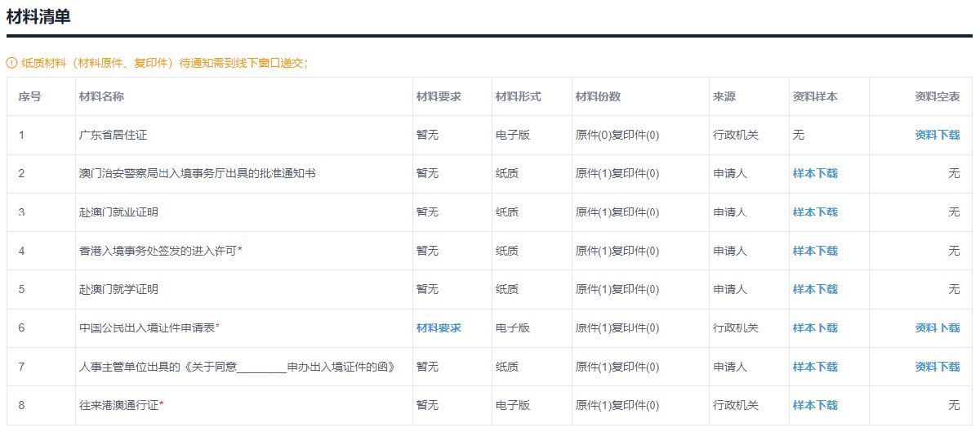Click 原件(1)复印件(0) in 赴澳门就学证明 row
980x432 pixels.
(617, 289)
